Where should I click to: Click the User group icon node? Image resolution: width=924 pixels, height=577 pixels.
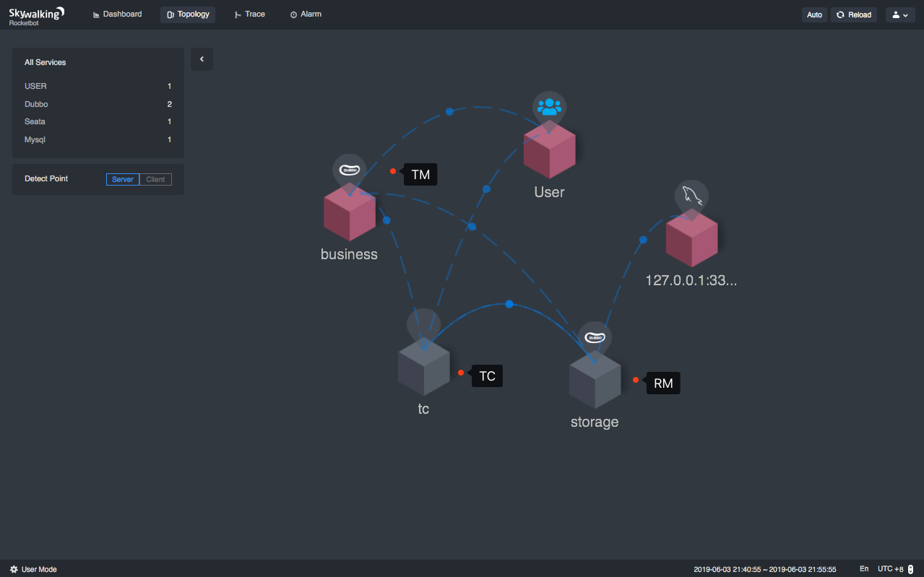[549, 108]
